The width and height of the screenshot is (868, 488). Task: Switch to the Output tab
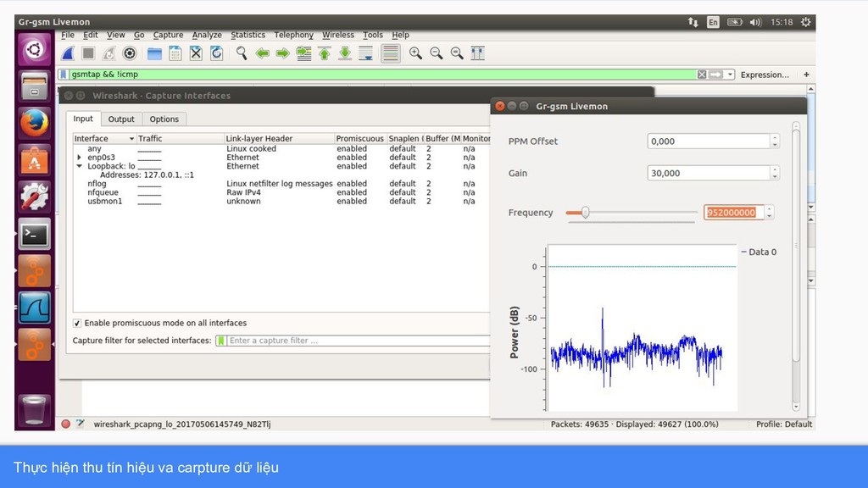(121, 119)
